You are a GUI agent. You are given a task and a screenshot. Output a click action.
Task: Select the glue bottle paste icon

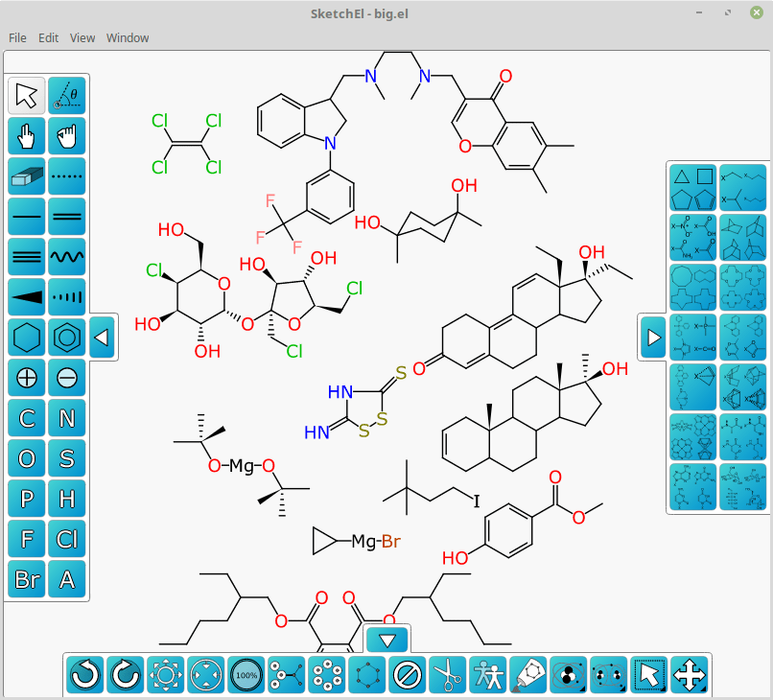tap(527, 675)
